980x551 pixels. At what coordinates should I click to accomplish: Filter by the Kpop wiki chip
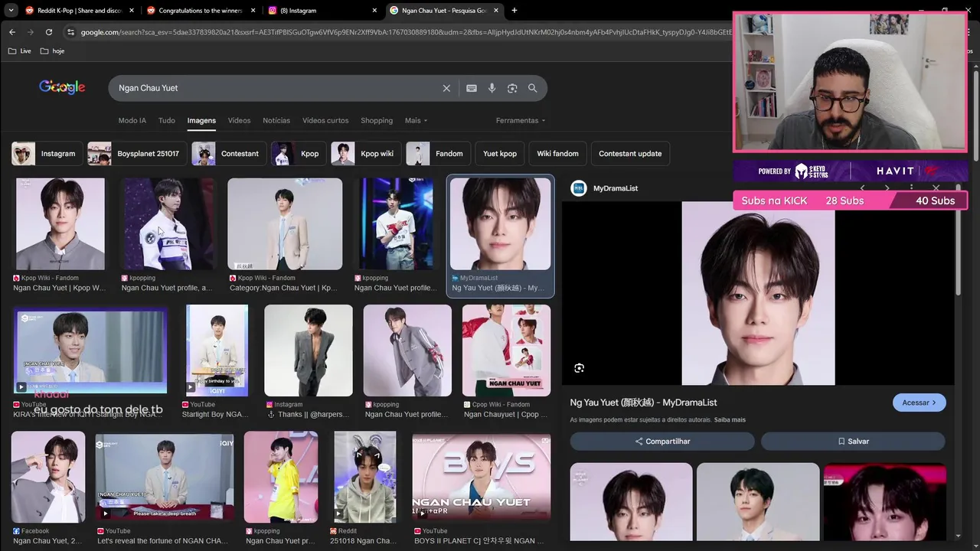pos(366,154)
